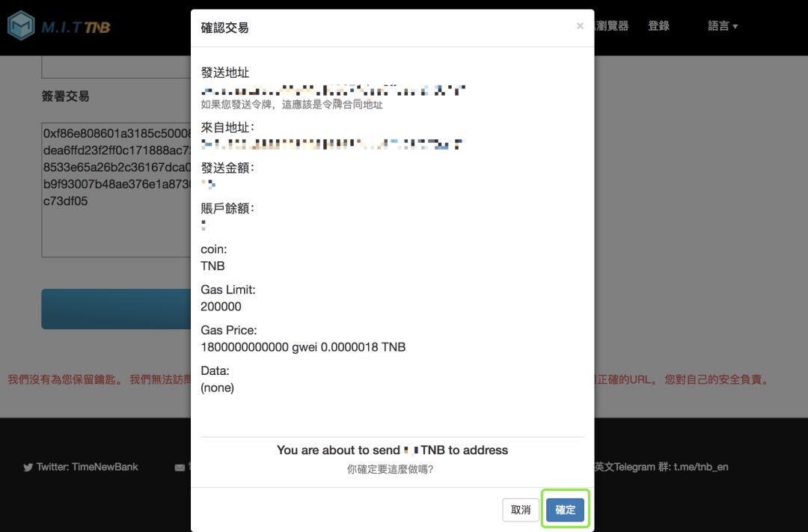Click the blurred 來自地址 from address
Viewport: 808px width, 532px height.
coord(329,144)
